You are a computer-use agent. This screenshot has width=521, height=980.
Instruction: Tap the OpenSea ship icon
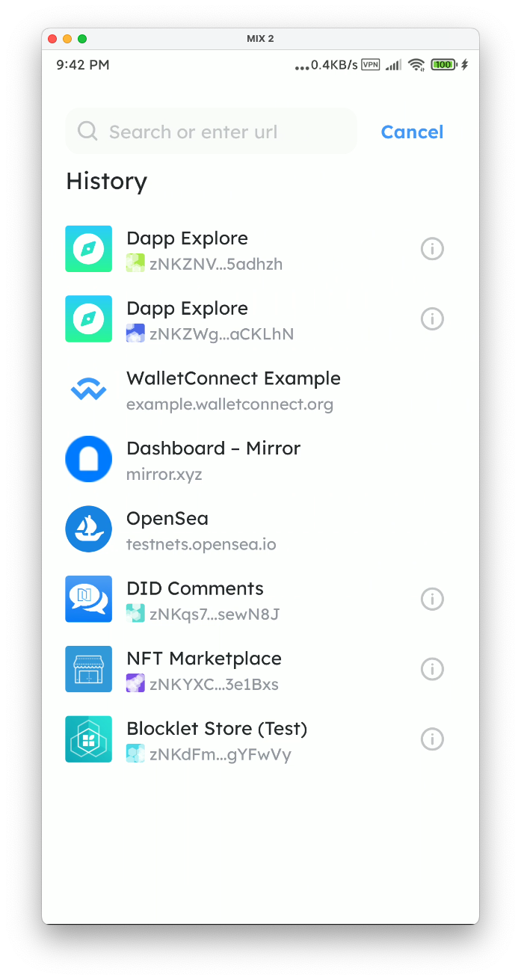click(88, 529)
